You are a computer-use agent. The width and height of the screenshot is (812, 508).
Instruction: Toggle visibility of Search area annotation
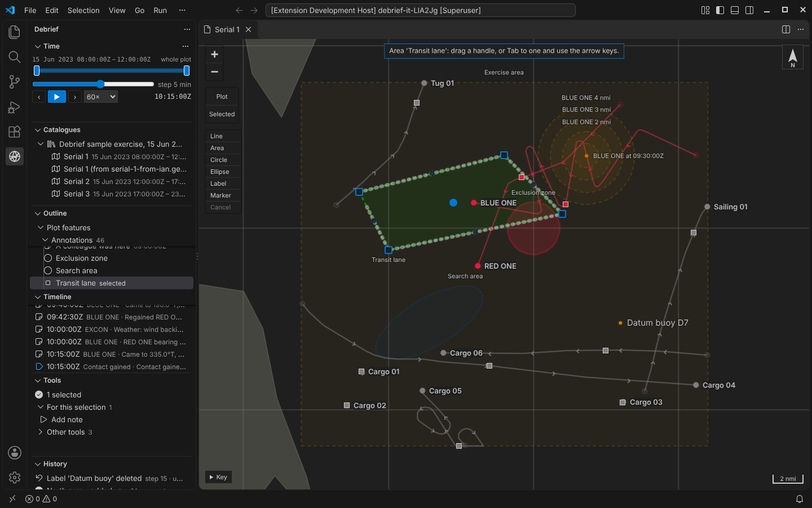point(48,270)
